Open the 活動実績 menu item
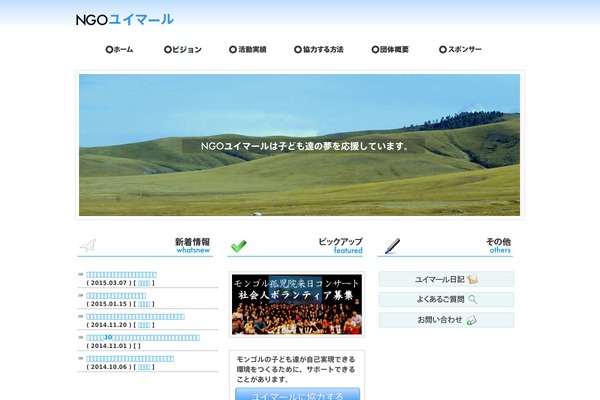600x400 pixels. 248,49
